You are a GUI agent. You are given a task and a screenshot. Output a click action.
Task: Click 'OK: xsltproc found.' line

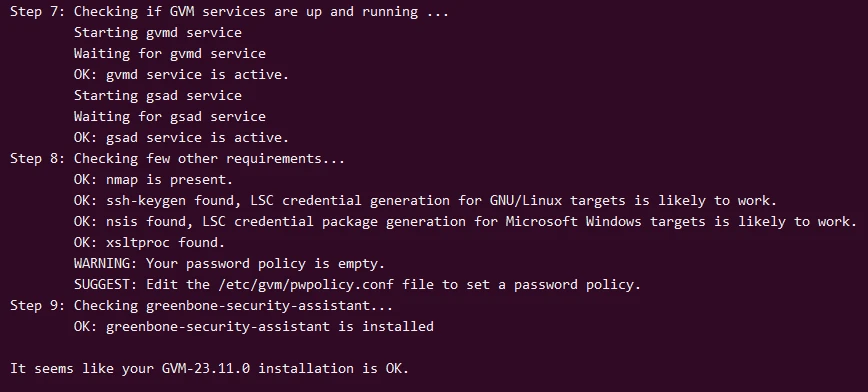[149, 243]
